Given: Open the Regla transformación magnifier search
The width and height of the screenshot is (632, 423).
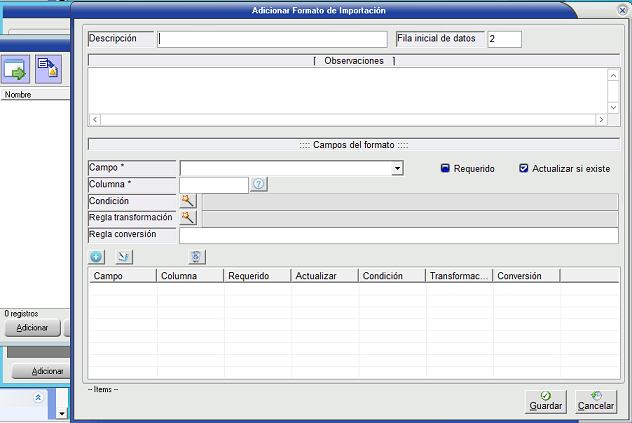Looking at the screenshot, I should [188, 218].
